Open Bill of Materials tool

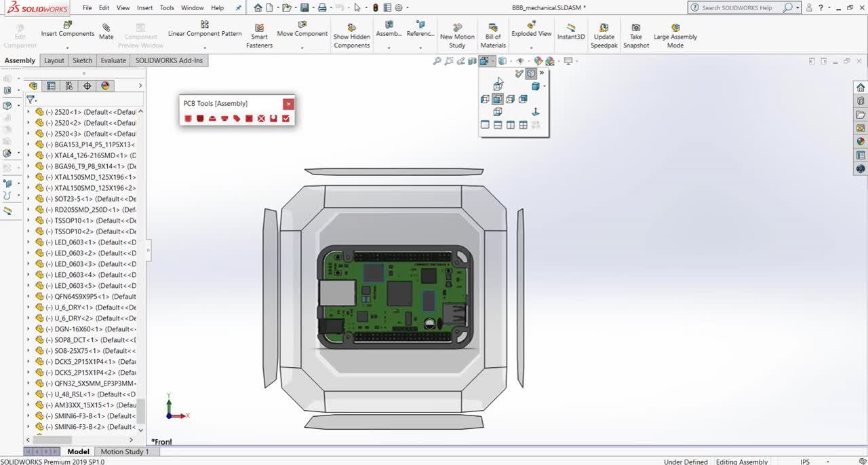[x=493, y=36]
